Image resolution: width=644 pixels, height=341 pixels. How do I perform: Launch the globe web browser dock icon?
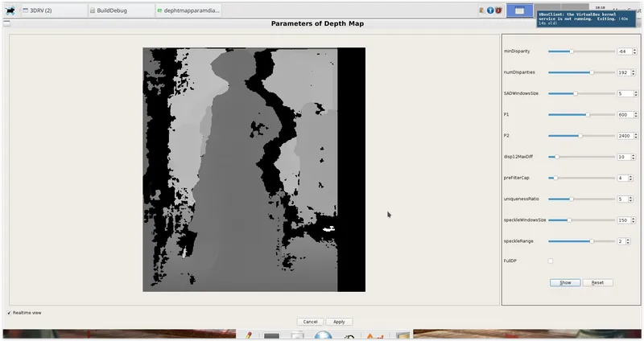pos(324,335)
